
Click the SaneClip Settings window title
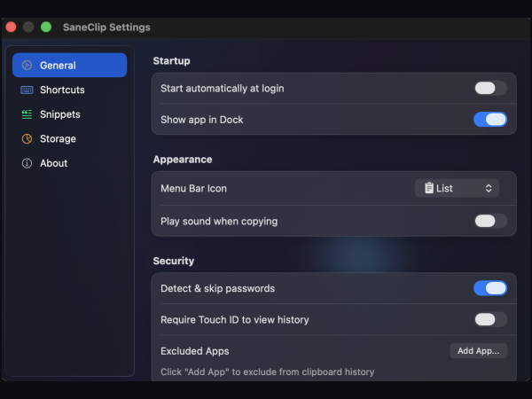[x=106, y=27]
